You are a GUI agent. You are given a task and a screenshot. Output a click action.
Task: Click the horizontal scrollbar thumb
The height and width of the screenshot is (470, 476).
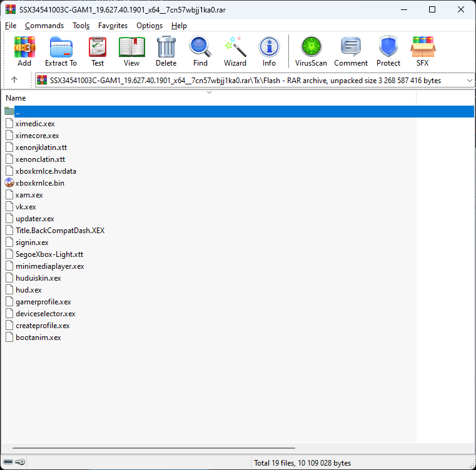[154, 447]
